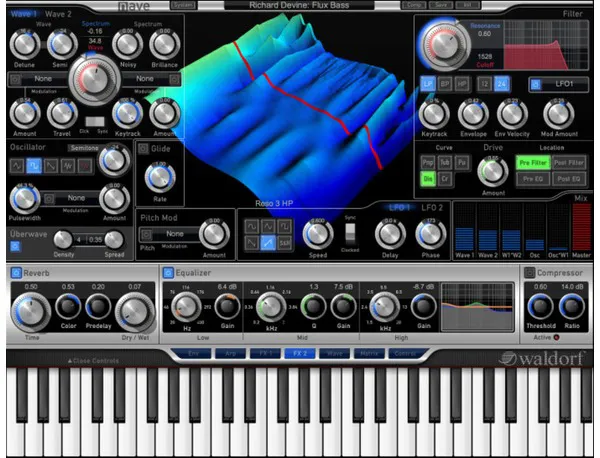Screen dimensions: 600x458
Task: Disable the Reverb power toggle
Action: pyautogui.click(x=16, y=273)
